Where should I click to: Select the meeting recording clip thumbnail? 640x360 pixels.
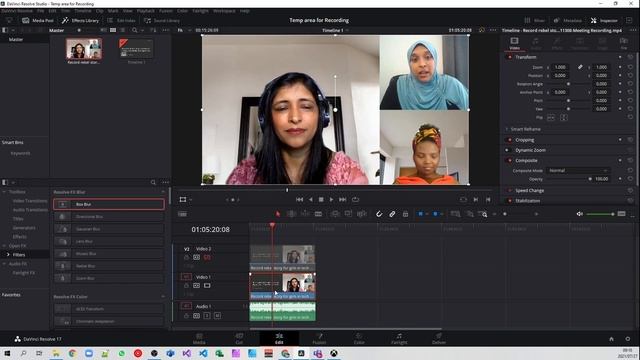pyautogui.click(x=84, y=49)
